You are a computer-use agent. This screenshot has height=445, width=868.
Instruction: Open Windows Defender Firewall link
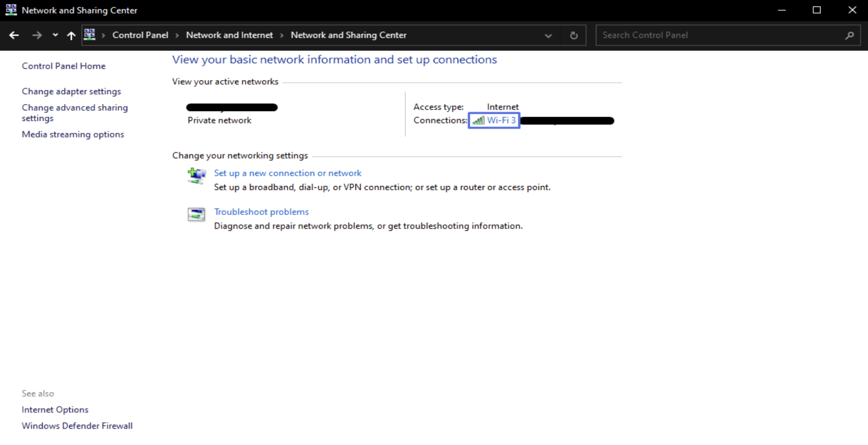coord(77,426)
